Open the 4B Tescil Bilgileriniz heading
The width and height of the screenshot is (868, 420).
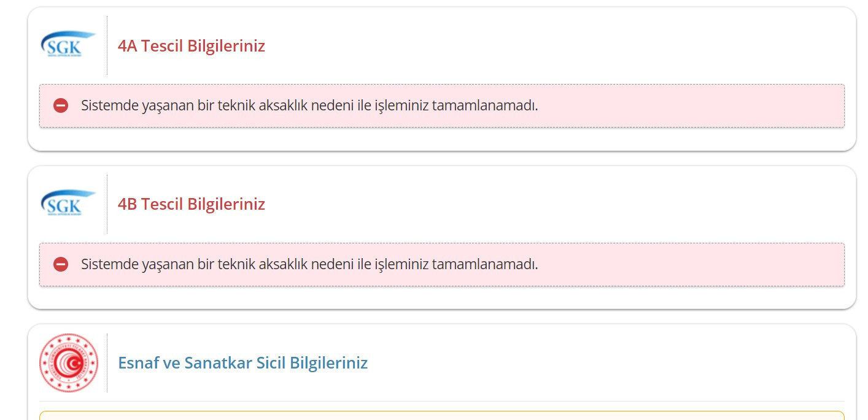191,204
